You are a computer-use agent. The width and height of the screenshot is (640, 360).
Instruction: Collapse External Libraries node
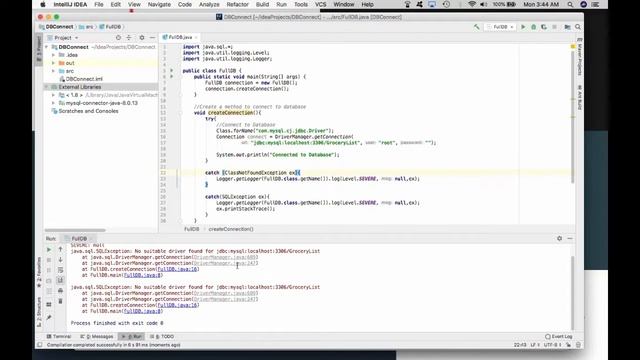pyautogui.click(x=47, y=87)
